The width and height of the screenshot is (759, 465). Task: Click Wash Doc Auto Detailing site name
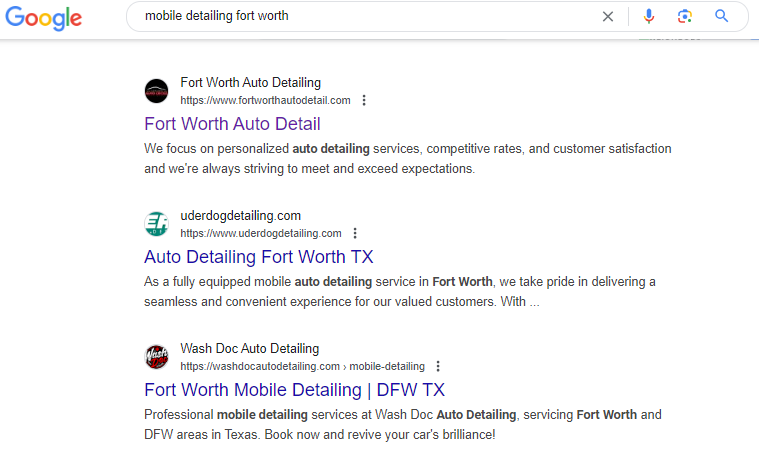pos(250,348)
